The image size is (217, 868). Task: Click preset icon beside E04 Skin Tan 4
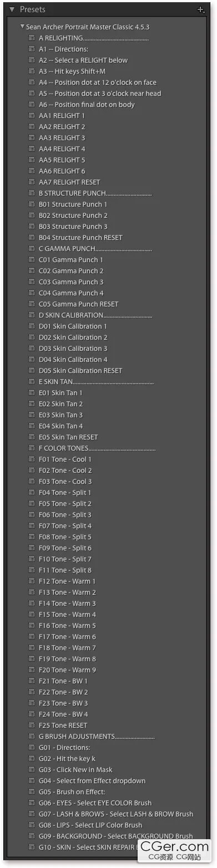pyautogui.click(x=32, y=426)
